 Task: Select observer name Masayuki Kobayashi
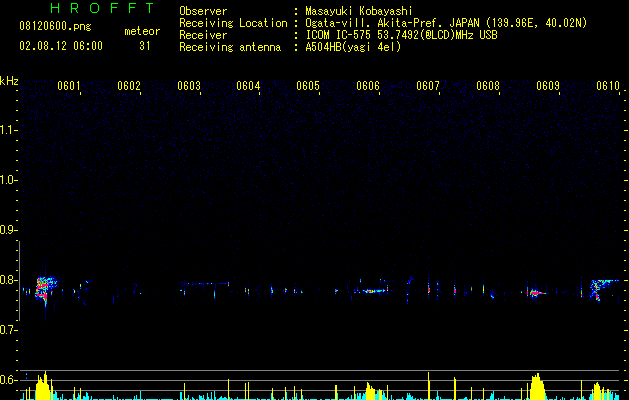(359, 11)
